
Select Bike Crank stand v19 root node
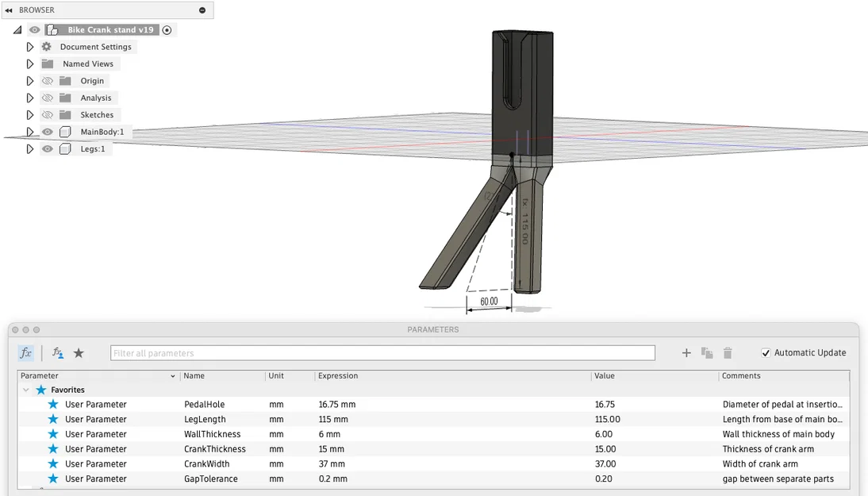point(103,29)
